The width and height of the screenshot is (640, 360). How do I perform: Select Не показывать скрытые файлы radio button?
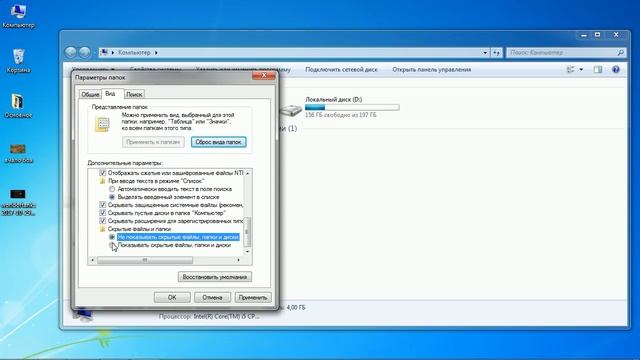112,237
